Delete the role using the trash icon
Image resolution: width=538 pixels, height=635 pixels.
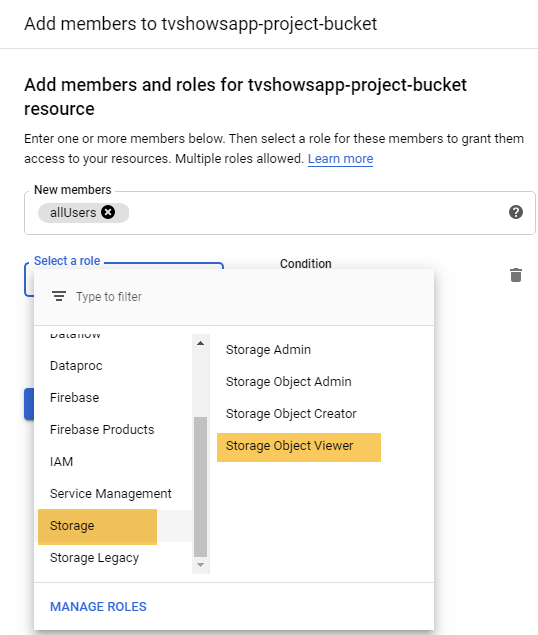click(516, 275)
